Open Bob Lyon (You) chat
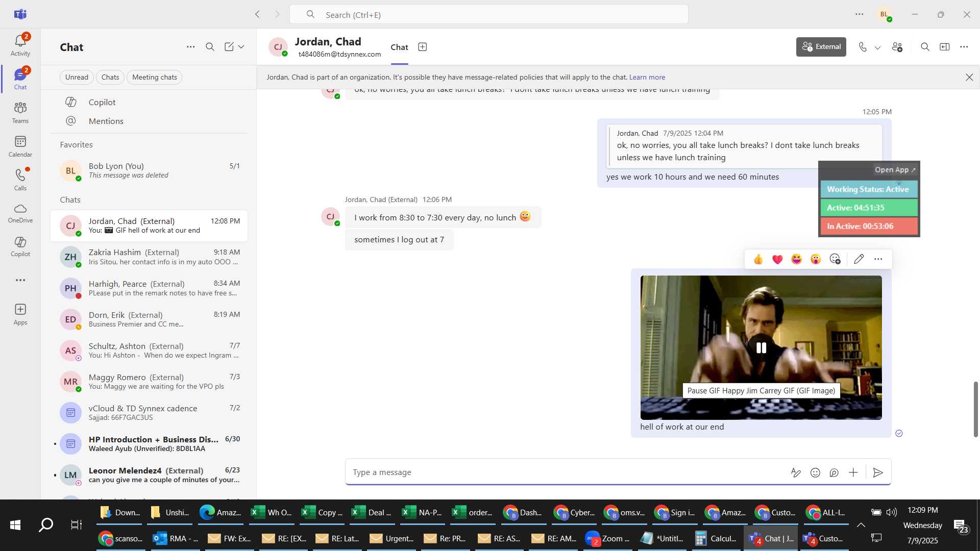The width and height of the screenshot is (980, 551). (149, 170)
